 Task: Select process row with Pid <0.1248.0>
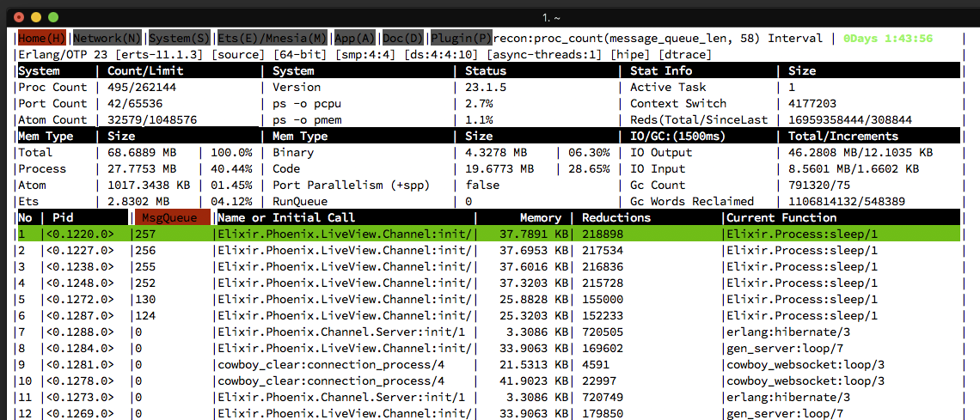click(x=490, y=283)
